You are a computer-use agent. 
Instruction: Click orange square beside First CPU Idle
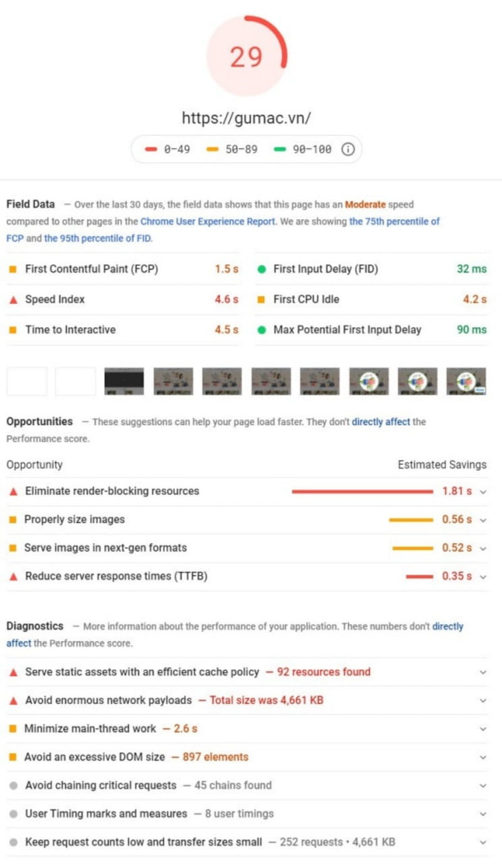(x=262, y=300)
